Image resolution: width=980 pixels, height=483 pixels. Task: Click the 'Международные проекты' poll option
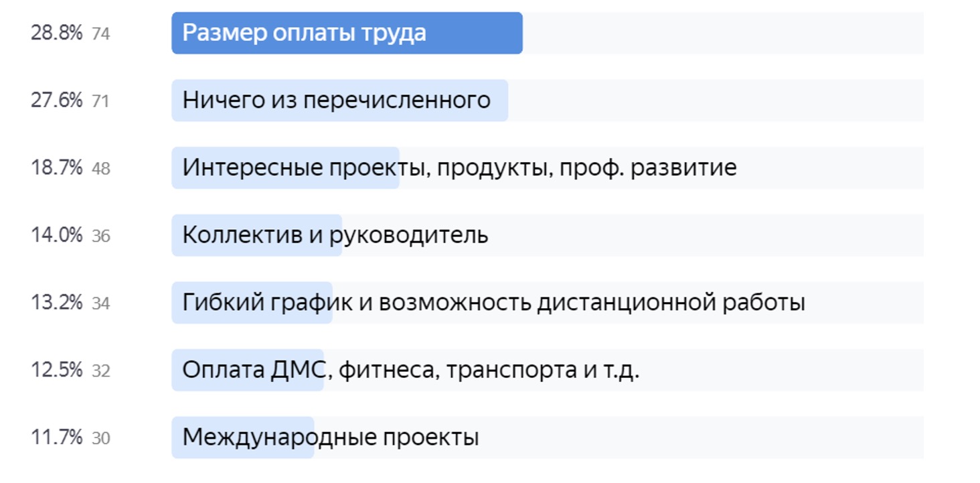pos(548,437)
